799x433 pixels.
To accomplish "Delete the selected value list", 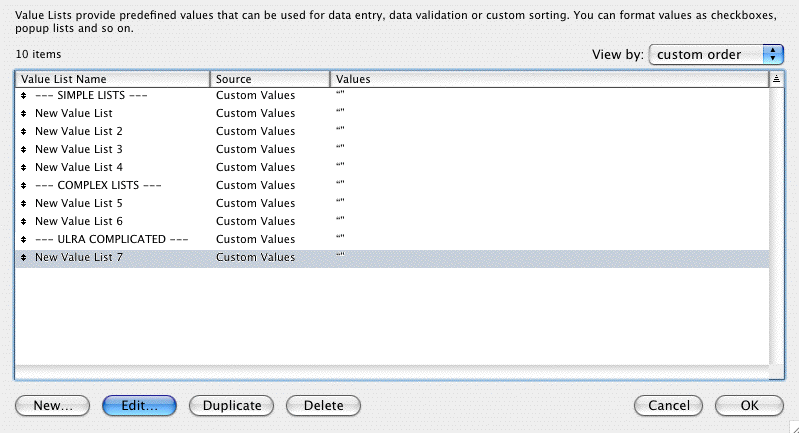I will 324,405.
